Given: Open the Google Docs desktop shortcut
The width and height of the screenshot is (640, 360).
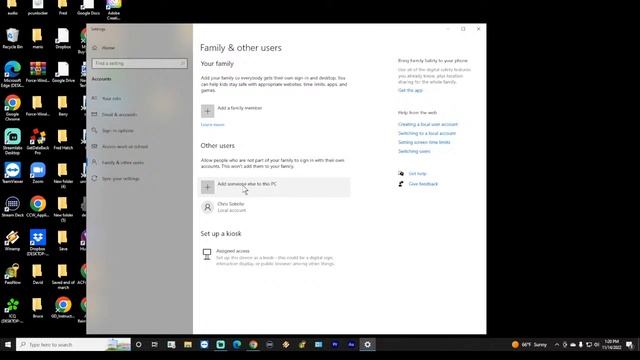Looking at the screenshot, I should 88,8.
